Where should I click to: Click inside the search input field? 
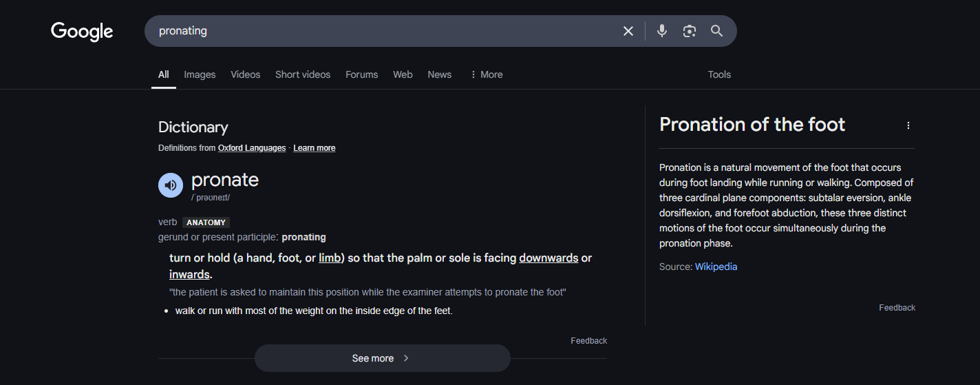pyautogui.click(x=379, y=31)
